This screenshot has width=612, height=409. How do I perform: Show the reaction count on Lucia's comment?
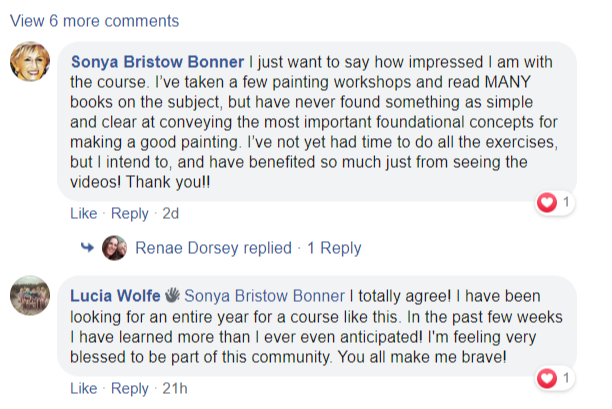click(566, 379)
